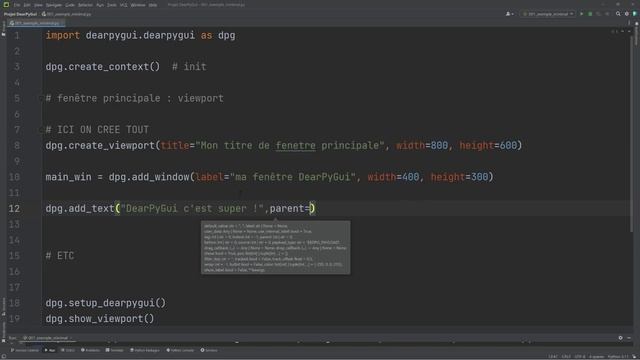The width and height of the screenshot is (640, 360).
Task: Click the underlined word 'fenetre' on line 8
Action: 296,146
